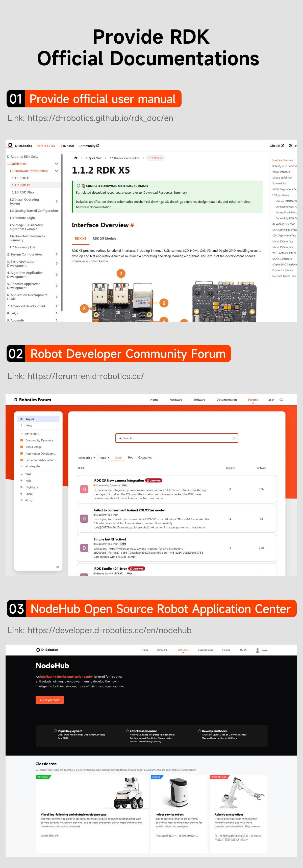
Task: Open Failed to convert self trained YOLO11m topic
Action: click(x=129, y=510)
